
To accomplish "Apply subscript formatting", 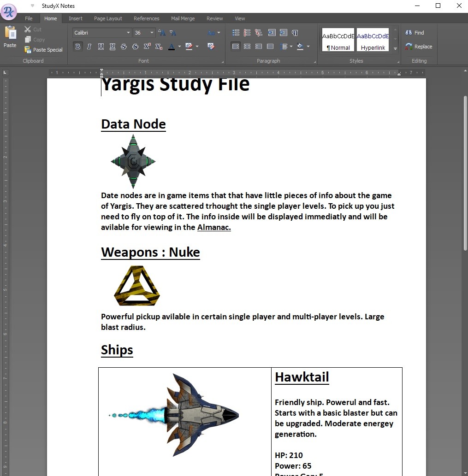I will point(158,46).
